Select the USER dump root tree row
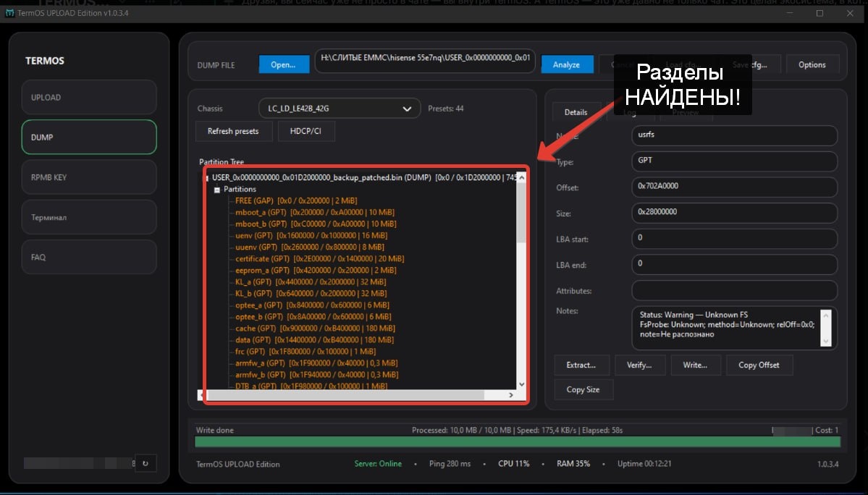Viewport: 868px width, 495px height. coord(364,177)
